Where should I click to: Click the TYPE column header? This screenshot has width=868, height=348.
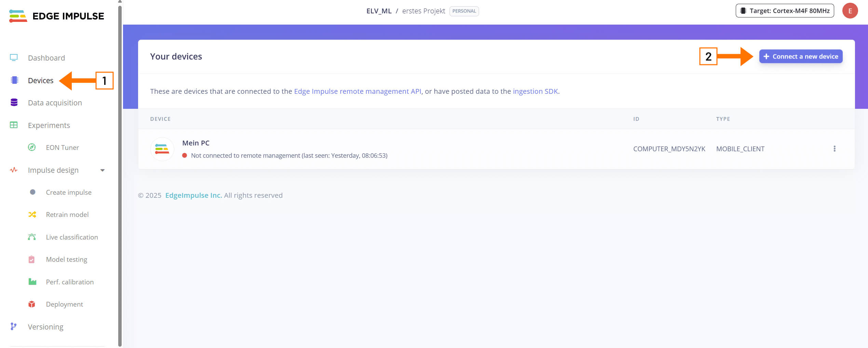(x=723, y=119)
